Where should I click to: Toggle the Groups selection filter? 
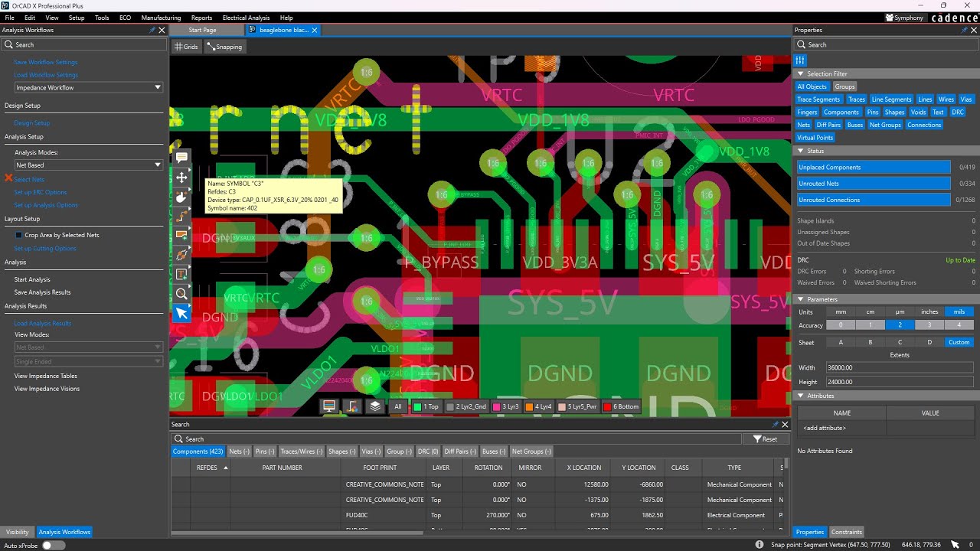pos(844,86)
